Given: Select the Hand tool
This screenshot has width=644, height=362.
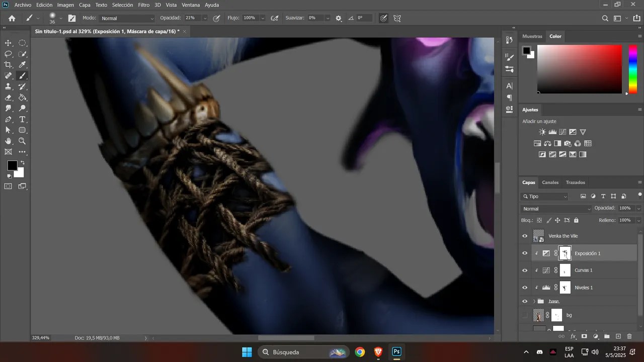Looking at the screenshot, I should pos(9,141).
